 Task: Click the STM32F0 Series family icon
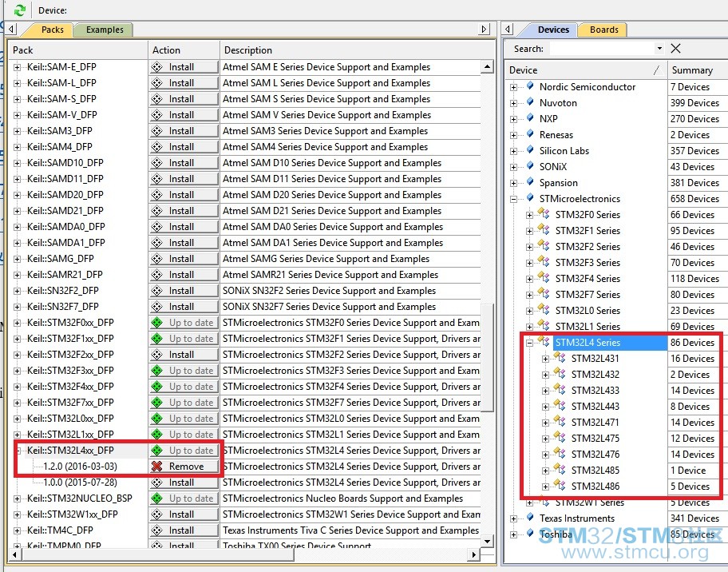[544, 214]
